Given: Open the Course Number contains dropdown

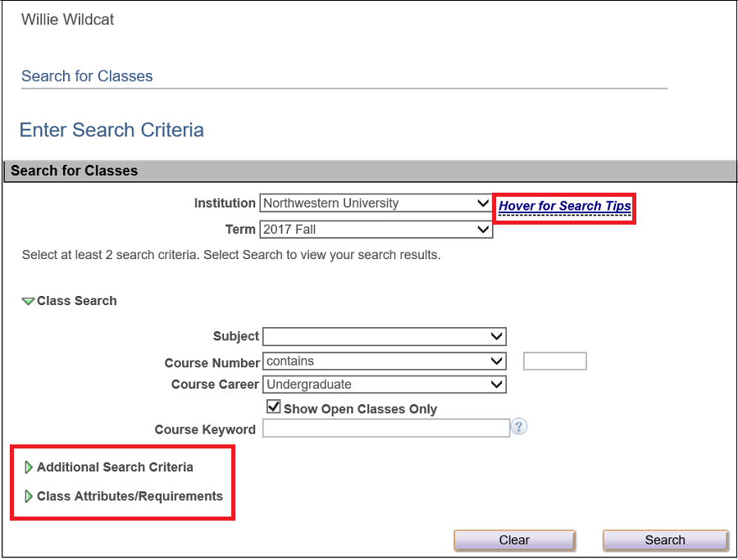Looking at the screenshot, I should click(x=385, y=362).
